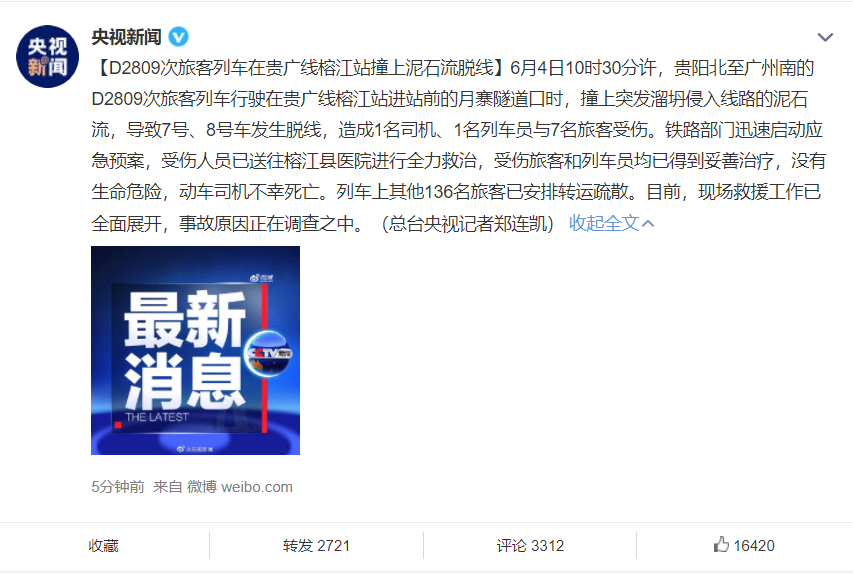Viewport: 853px width, 574px height.
Task: Click 收起全文 to collapse the post text
Action: point(604,223)
